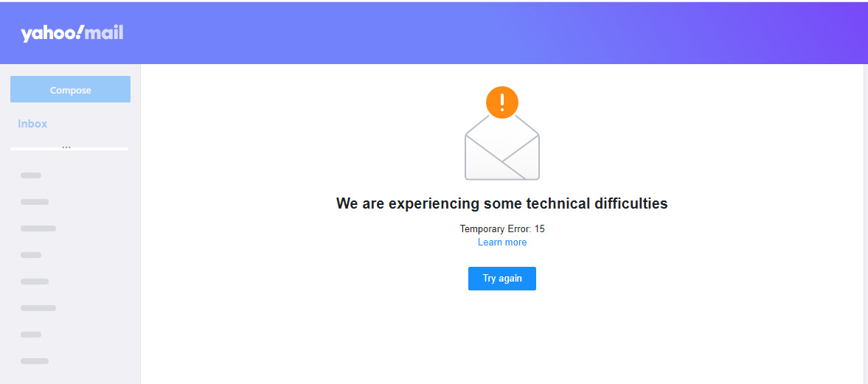Click the Compose button

pyautogui.click(x=70, y=89)
